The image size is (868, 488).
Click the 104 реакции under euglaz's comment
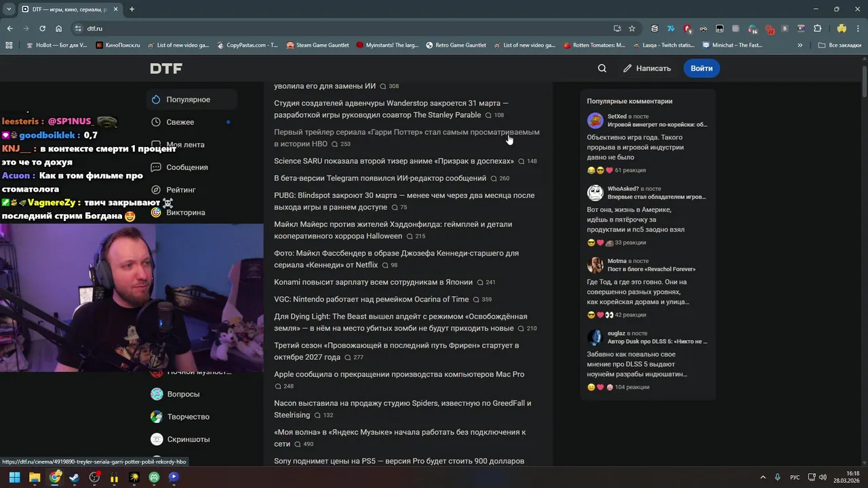(x=632, y=387)
